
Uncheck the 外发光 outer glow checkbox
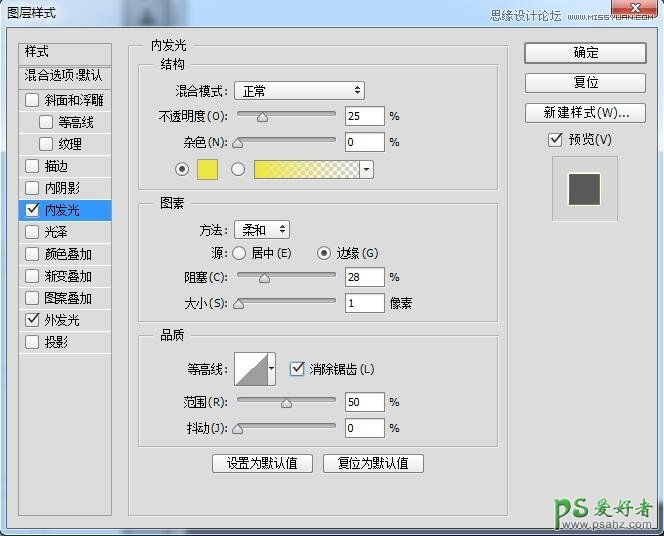[x=33, y=320]
